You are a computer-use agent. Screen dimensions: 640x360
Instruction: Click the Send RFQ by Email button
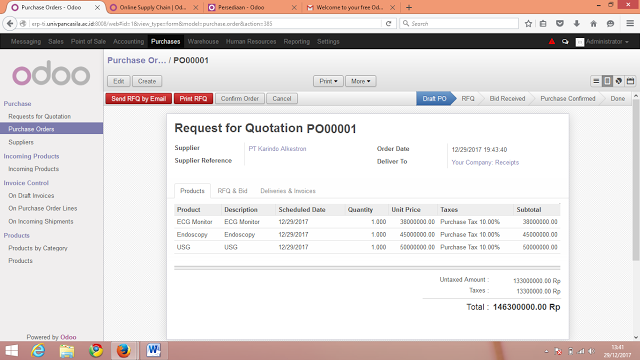click(x=138, y=98)
